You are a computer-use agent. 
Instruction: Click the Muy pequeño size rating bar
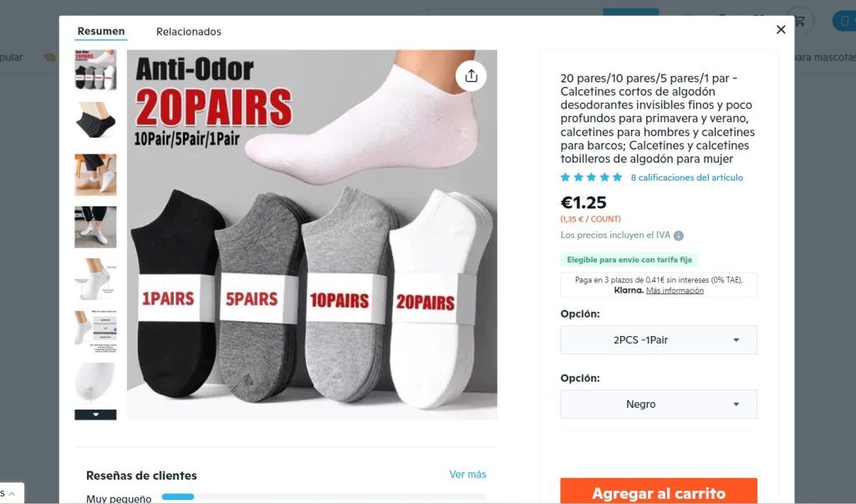(x=324, y=497)
